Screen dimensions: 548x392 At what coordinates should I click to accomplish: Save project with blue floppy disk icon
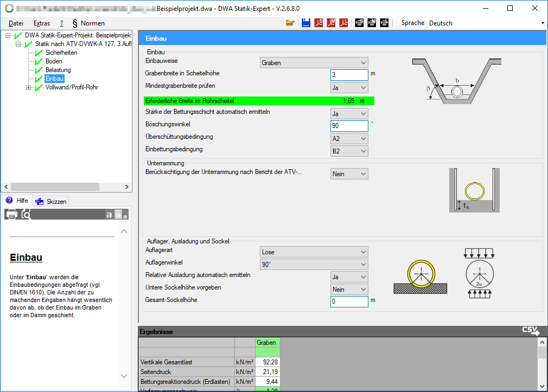306,23
